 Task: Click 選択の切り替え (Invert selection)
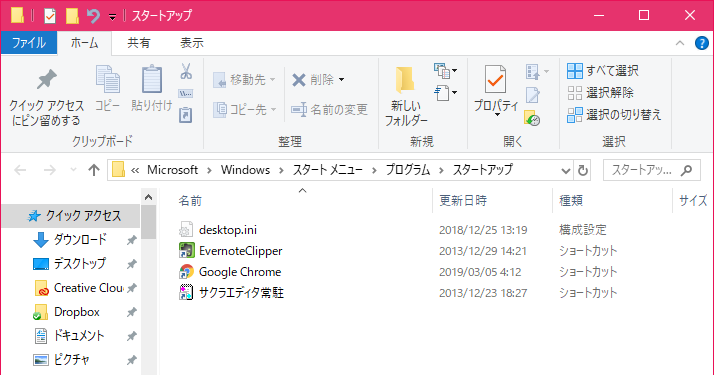614,115
